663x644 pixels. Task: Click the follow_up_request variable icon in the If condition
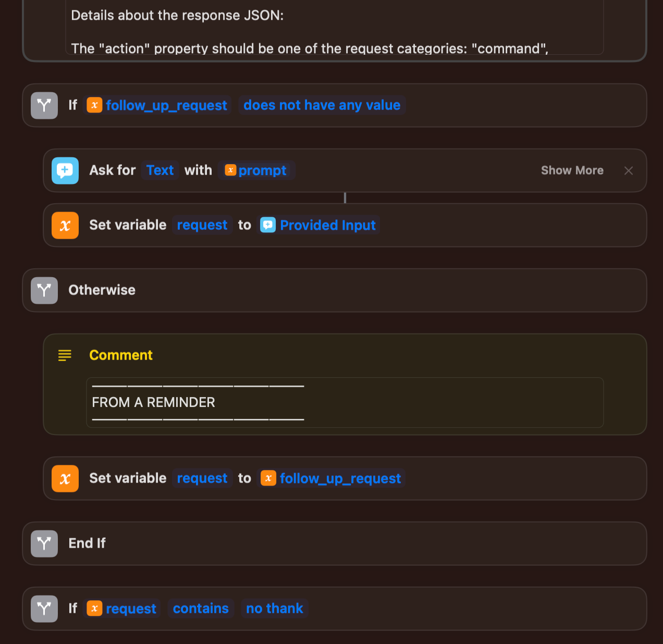[x=94, y=105]
